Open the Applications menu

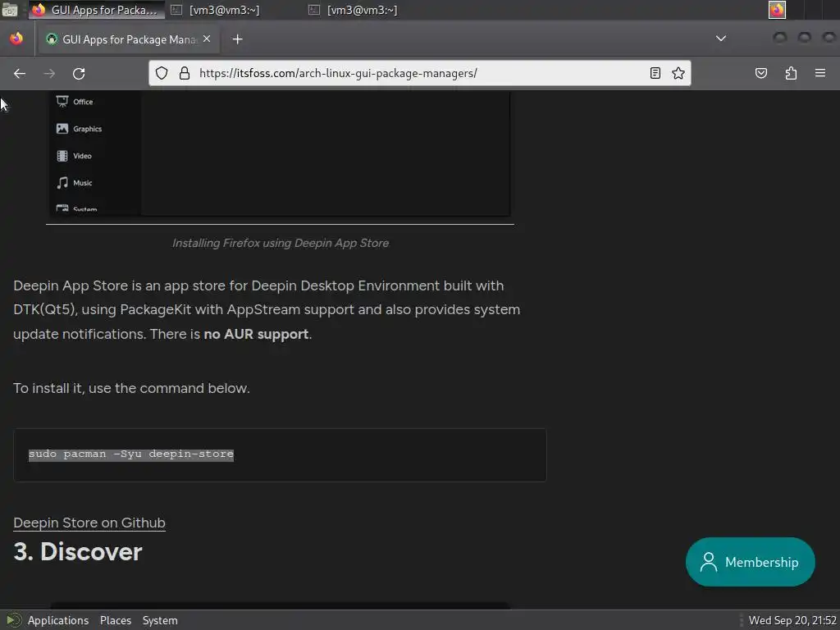[x=58, y=620]
